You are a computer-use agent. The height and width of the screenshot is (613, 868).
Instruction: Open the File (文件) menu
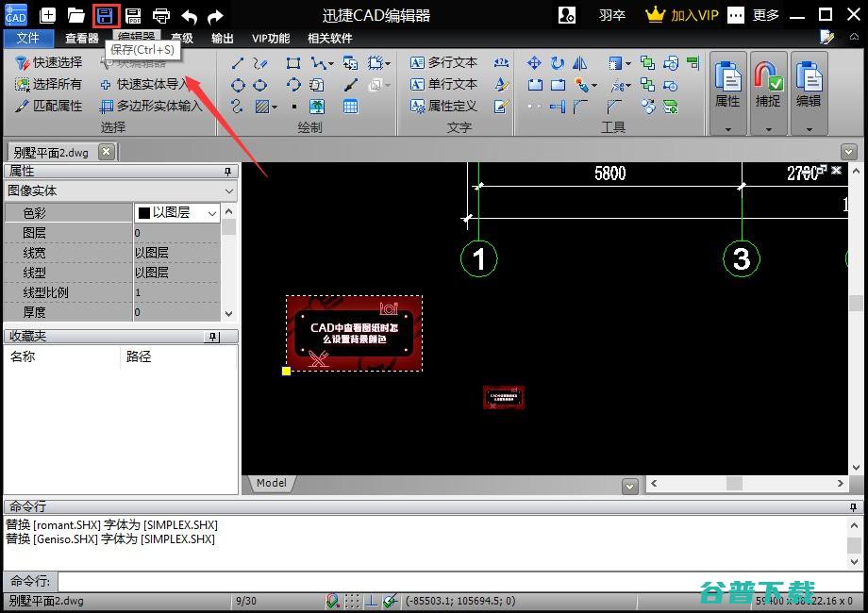coord(28,38)
